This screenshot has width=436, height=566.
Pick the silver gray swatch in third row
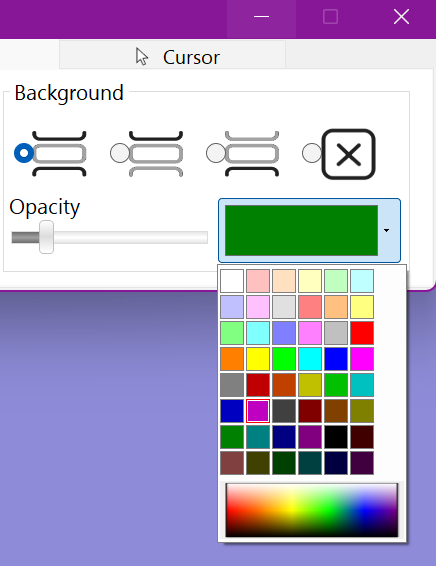tap(336, 333)
